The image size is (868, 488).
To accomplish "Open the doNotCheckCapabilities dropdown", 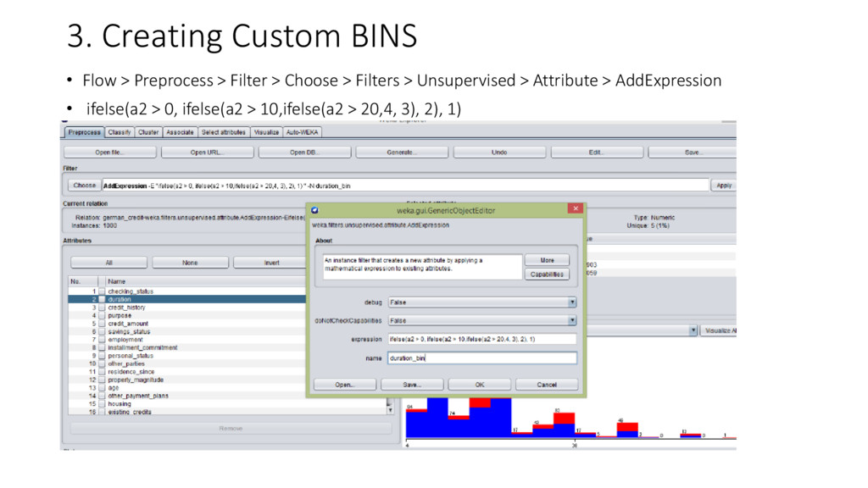I will click(482, 320).
